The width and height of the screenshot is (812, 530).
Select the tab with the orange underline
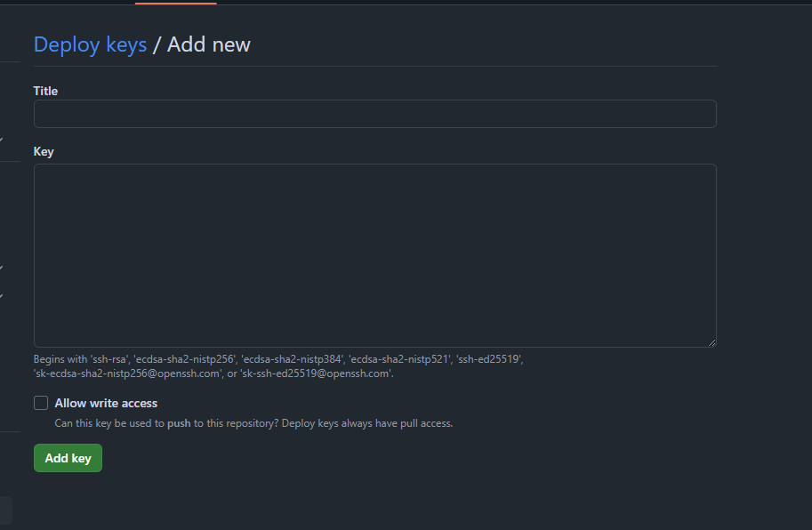point(175,2)
